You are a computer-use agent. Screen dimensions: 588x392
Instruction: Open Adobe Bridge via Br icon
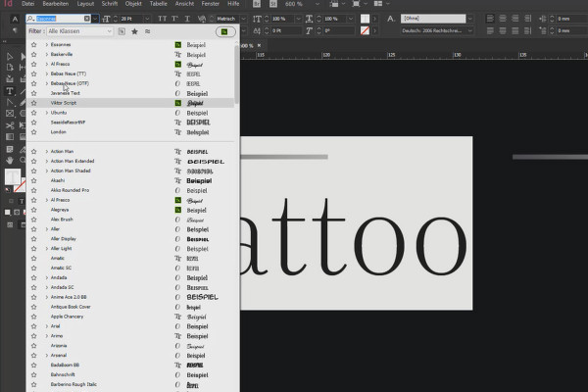coord(257,4)
